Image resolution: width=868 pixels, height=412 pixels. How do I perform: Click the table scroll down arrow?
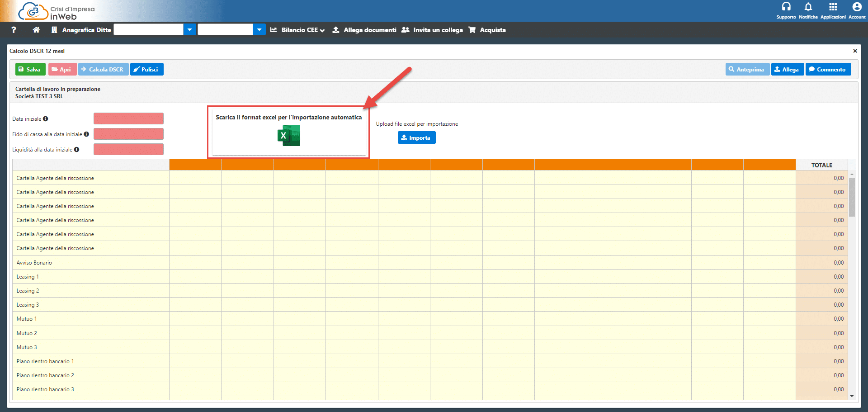[x=852, y=396]
